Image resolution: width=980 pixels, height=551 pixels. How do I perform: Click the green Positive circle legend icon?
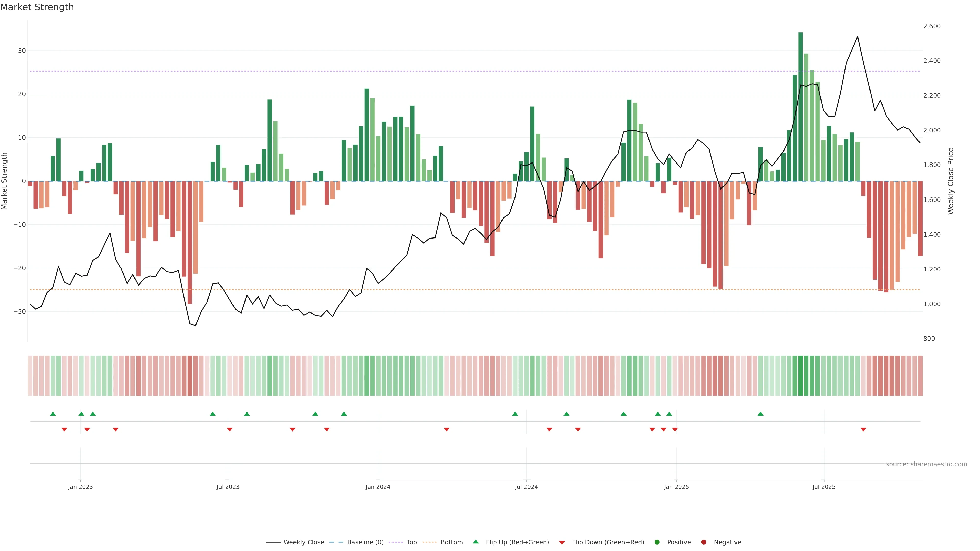pyautogui.click(x=657, y=542)
